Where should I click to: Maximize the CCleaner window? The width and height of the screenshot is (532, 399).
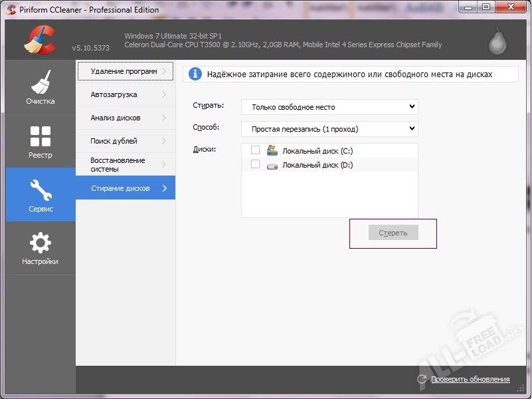pos(486,7)
